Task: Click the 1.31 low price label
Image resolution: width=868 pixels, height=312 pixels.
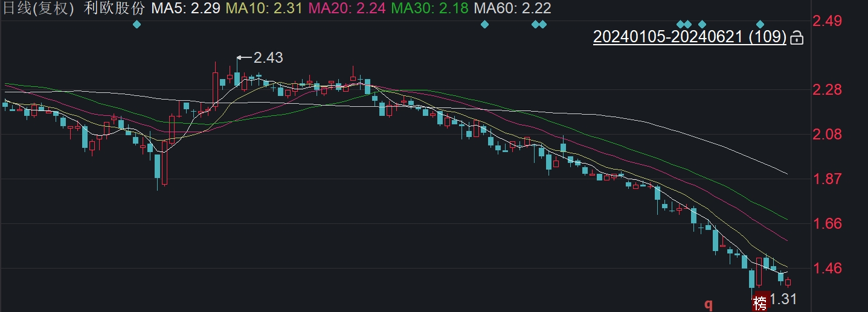Action: (x=784, y=299)
